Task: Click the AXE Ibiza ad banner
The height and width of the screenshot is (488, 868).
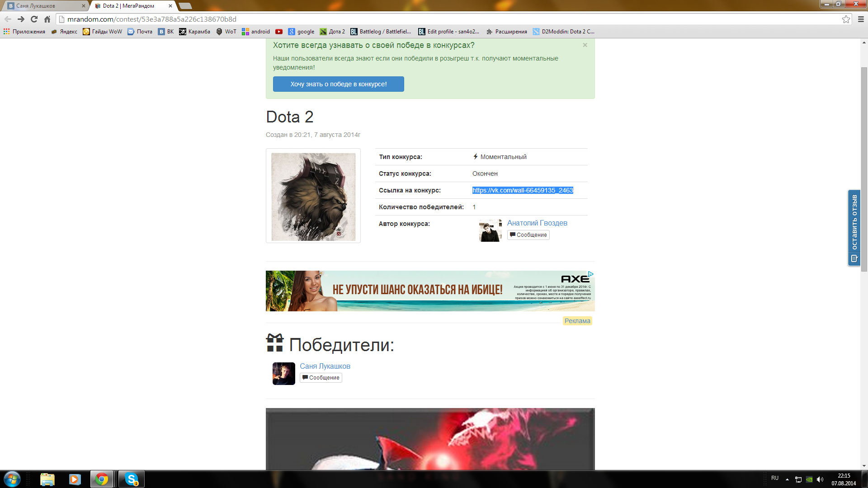Action: 430,291
